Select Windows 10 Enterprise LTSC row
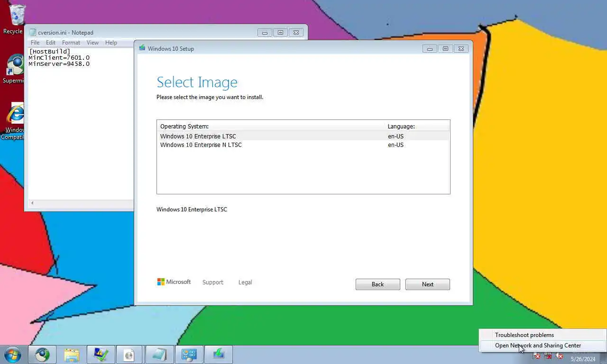This screenshot has height=364, width=607. 303,136
